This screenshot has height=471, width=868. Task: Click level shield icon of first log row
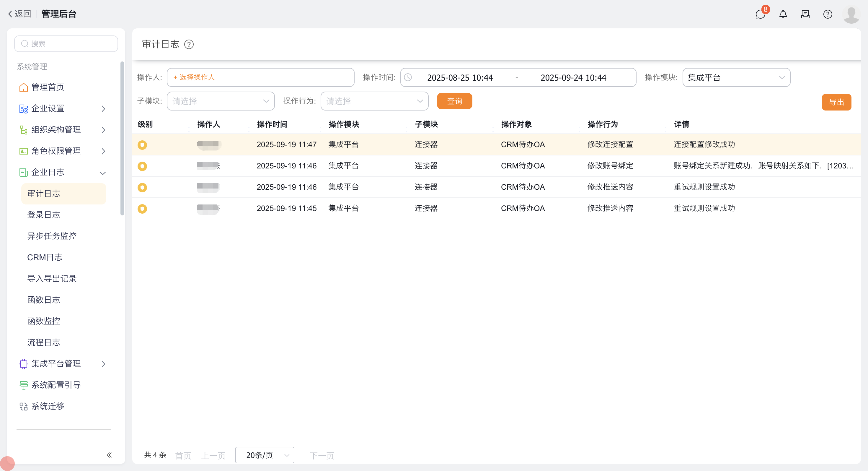[142, 145]
